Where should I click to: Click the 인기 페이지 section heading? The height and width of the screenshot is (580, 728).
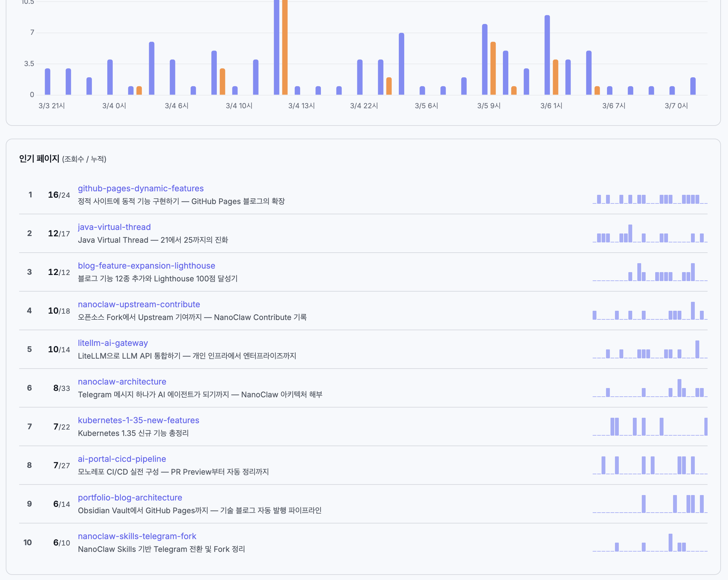click(x=39, y=158)
